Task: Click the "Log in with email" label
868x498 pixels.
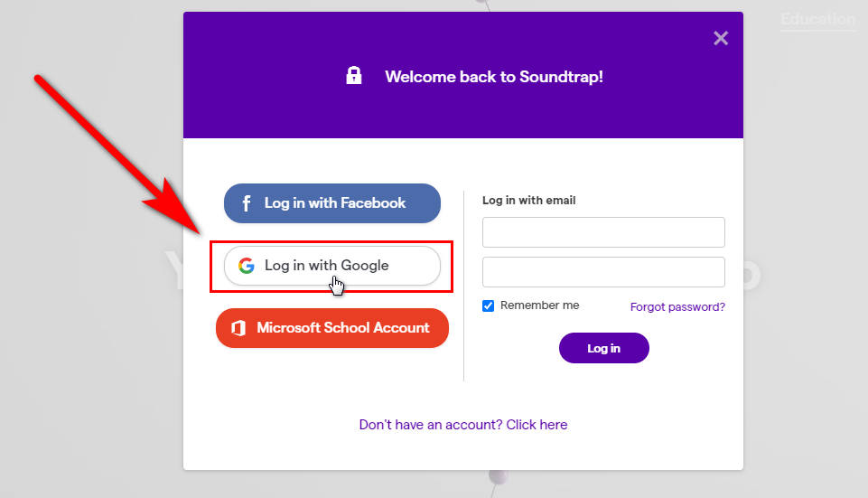Action: click(528, 201)
